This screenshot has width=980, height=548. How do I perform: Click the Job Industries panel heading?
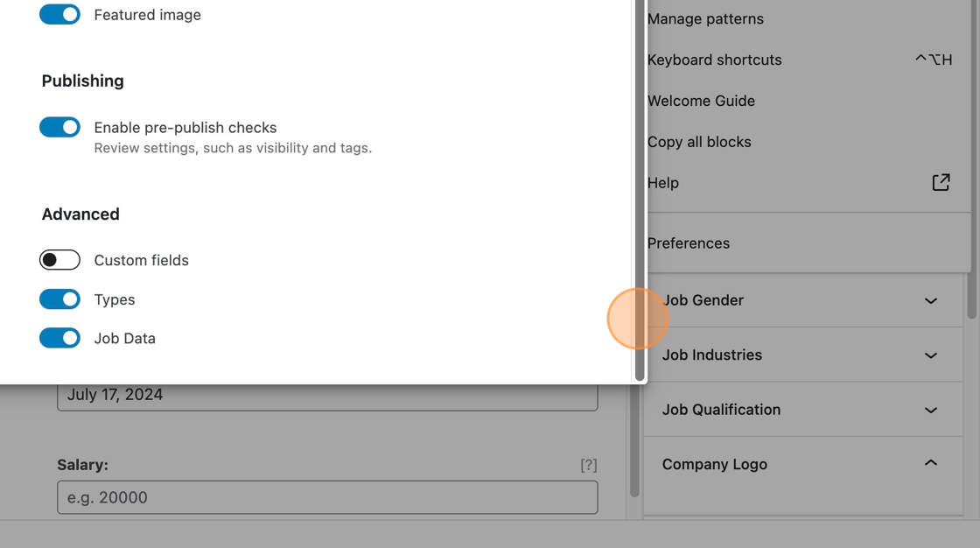click(712, 355)
